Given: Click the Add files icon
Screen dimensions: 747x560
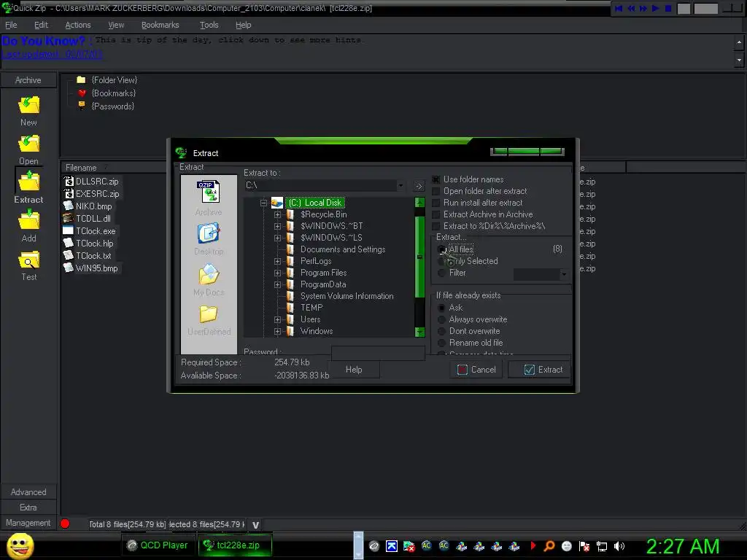Looking at the screenshot, I should click(x=28, y=220).
